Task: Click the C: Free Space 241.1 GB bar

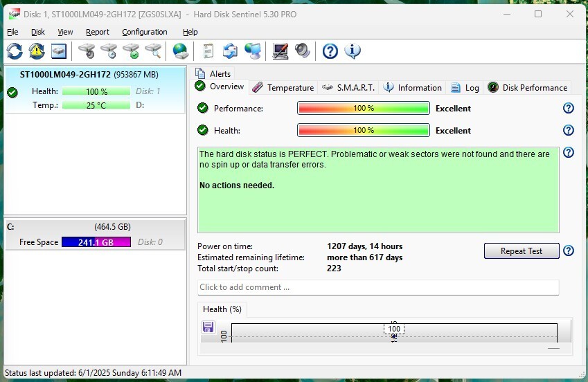Action: point(96,242)
